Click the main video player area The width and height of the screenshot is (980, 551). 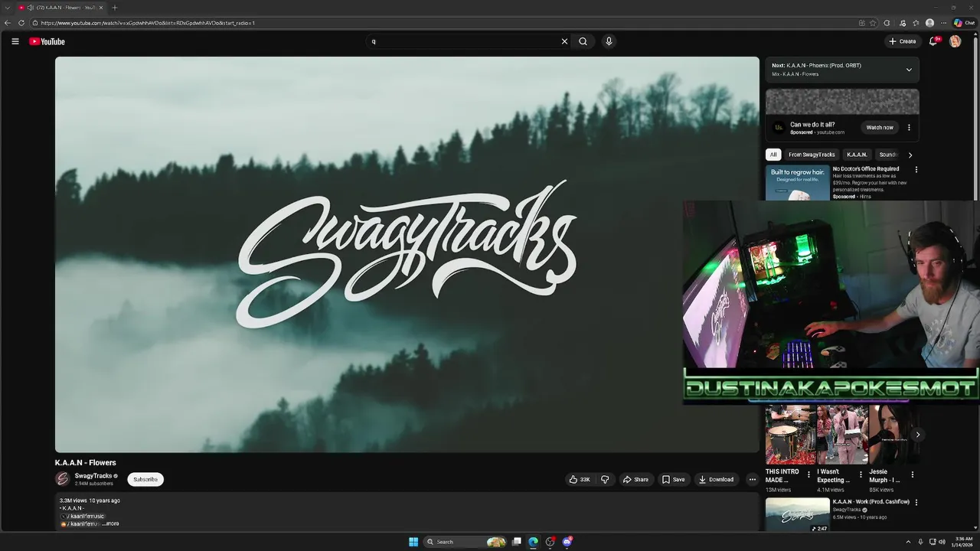(407, 254)
